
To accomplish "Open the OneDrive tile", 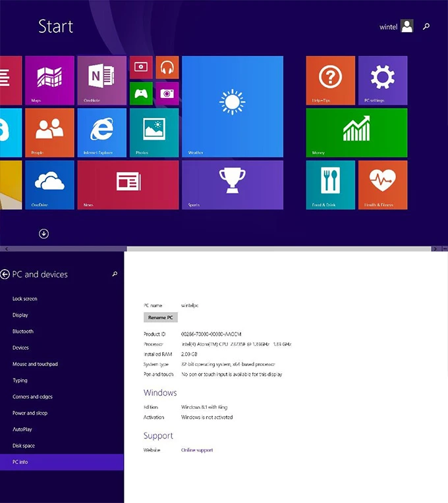I will (x=49, y=185).
